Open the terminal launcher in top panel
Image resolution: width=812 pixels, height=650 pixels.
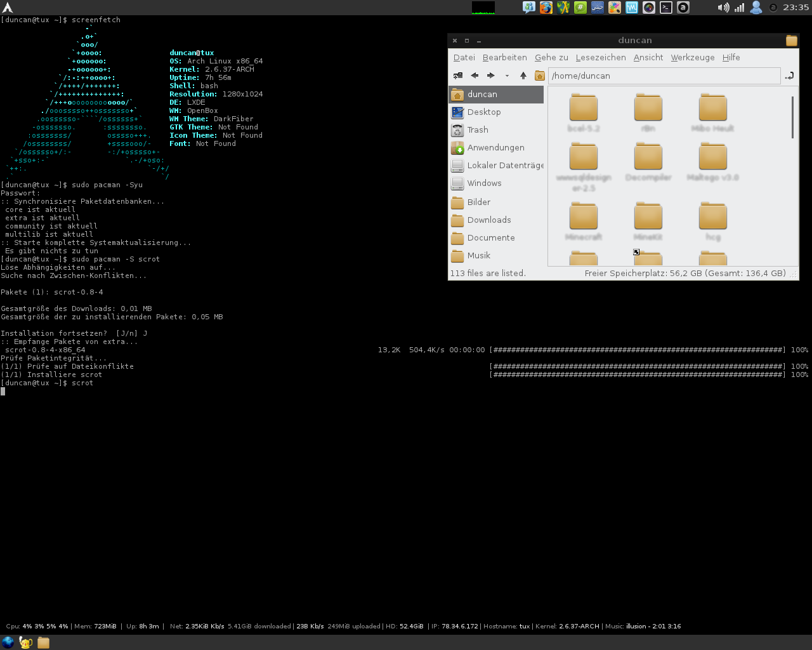tap(666, 8)
